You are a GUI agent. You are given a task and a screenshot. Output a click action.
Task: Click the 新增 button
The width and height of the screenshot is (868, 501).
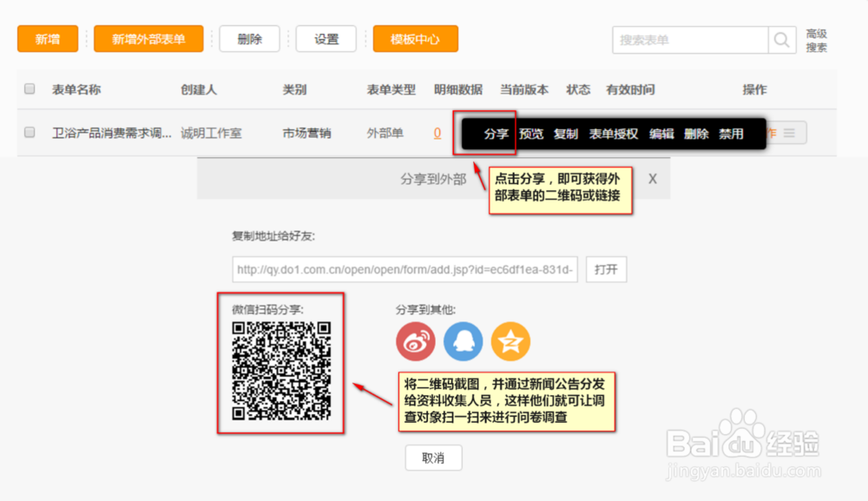coord(48,39)
